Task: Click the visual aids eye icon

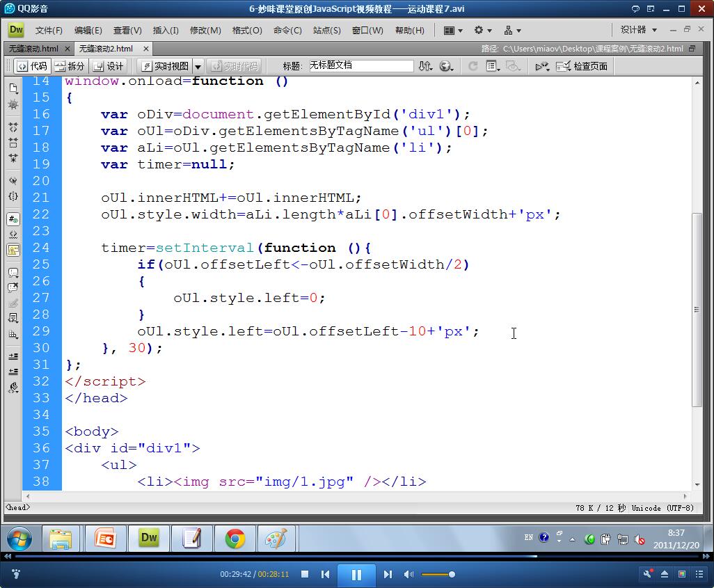Action: click(513, 67)
